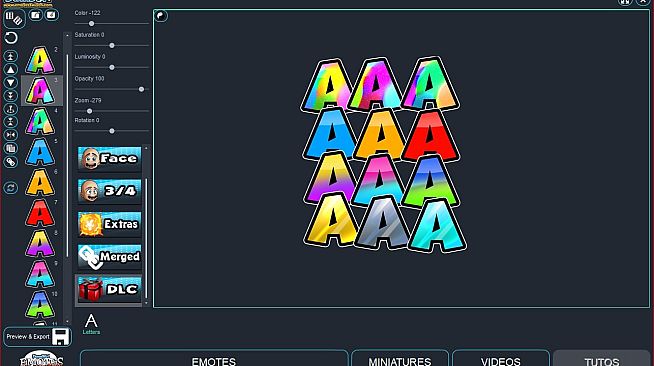Select the red letter A layer 7
Image resolution: width=654 pixels, height=366 pixels.
[40, 213]
